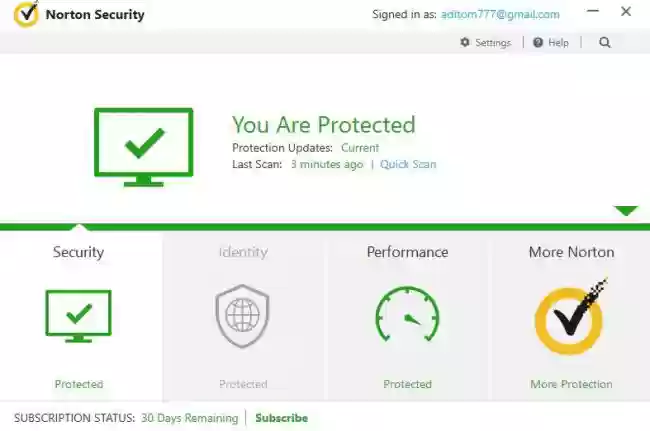The width and height of the screenshot is (650, 431).
Task: Click the Identity shield globe icon
Action: (x=243, y=316)
